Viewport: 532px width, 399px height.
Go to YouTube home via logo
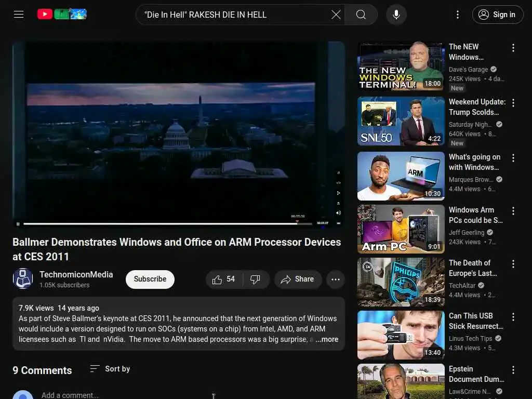click(62, 14)
